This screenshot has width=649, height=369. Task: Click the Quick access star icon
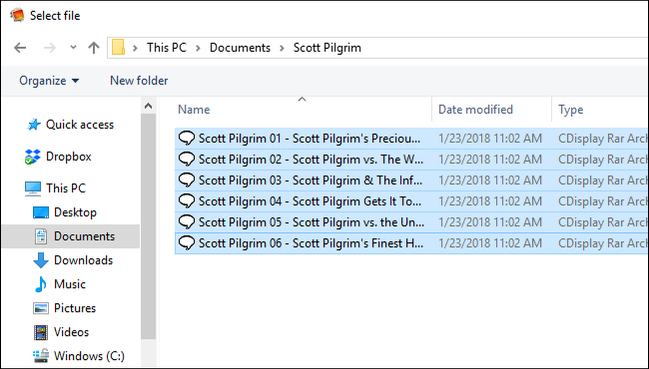coord(33,125)
